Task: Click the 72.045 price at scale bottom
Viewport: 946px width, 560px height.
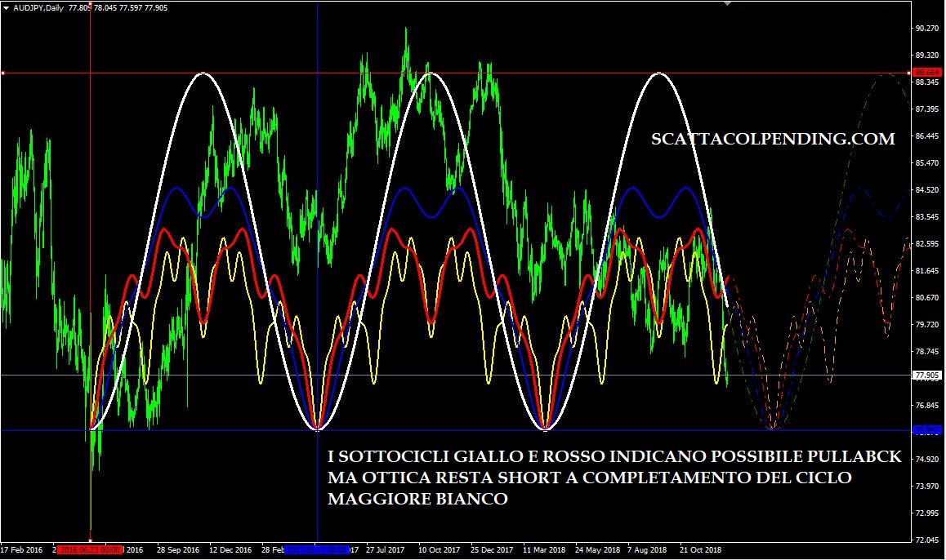Action: click(926, 540)
